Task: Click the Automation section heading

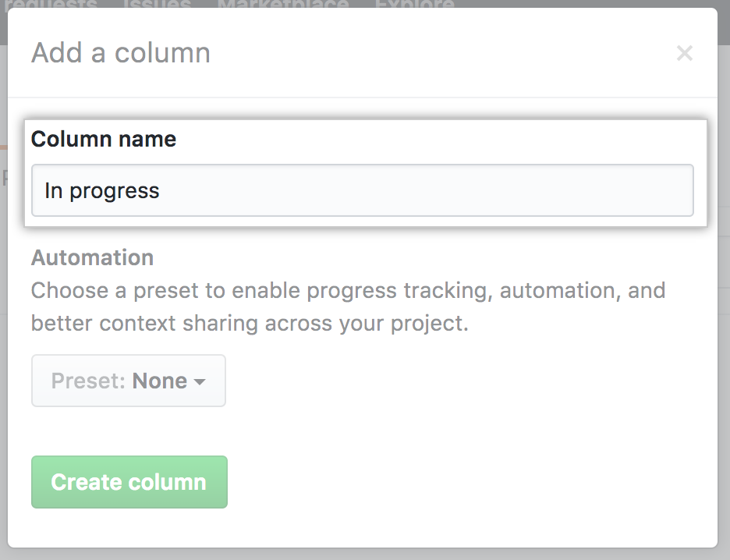Action: coord(92,257)
